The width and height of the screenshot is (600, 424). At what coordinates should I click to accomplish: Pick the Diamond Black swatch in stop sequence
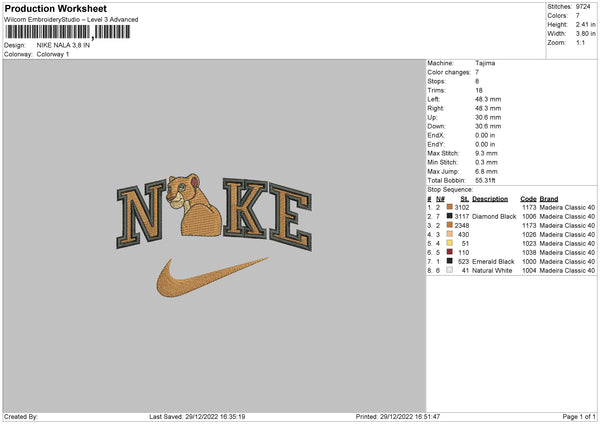click(450, 216)
